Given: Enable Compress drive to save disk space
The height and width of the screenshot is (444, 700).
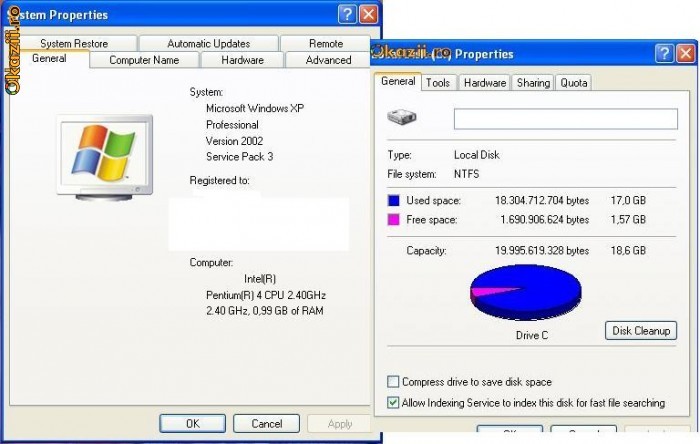Looking at the screenshot, I should tap(393, 382).
